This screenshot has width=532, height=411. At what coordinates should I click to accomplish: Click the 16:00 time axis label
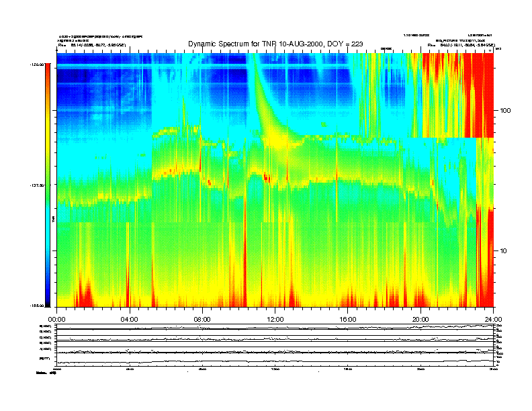click(348, 320)
